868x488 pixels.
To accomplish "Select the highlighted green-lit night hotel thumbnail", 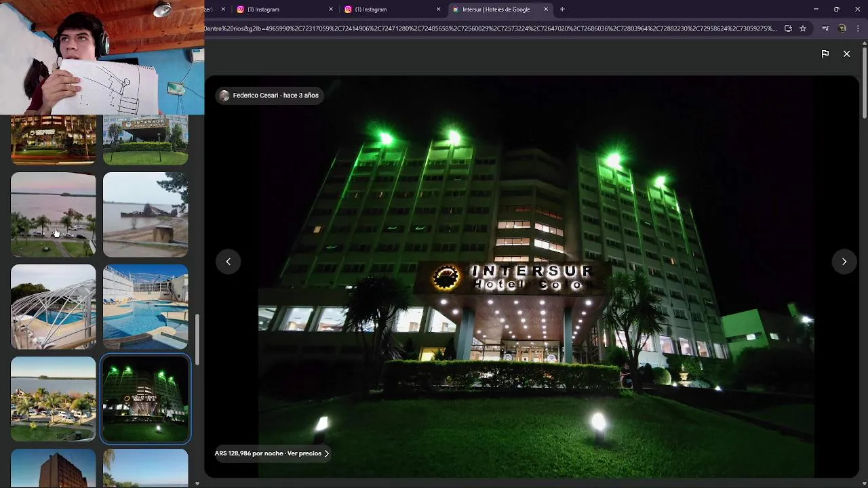I will 145,399.
